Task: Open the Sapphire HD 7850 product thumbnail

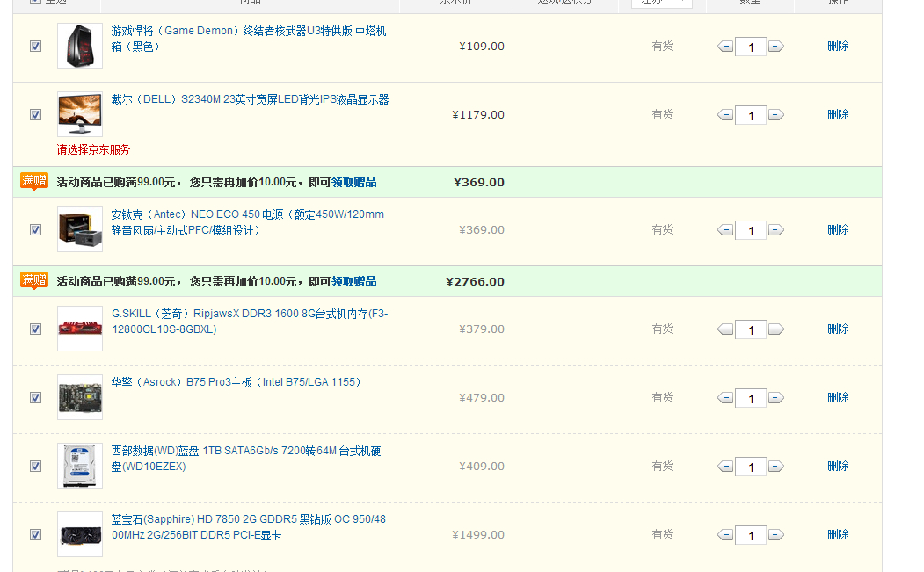Action: tap(80, 534)
